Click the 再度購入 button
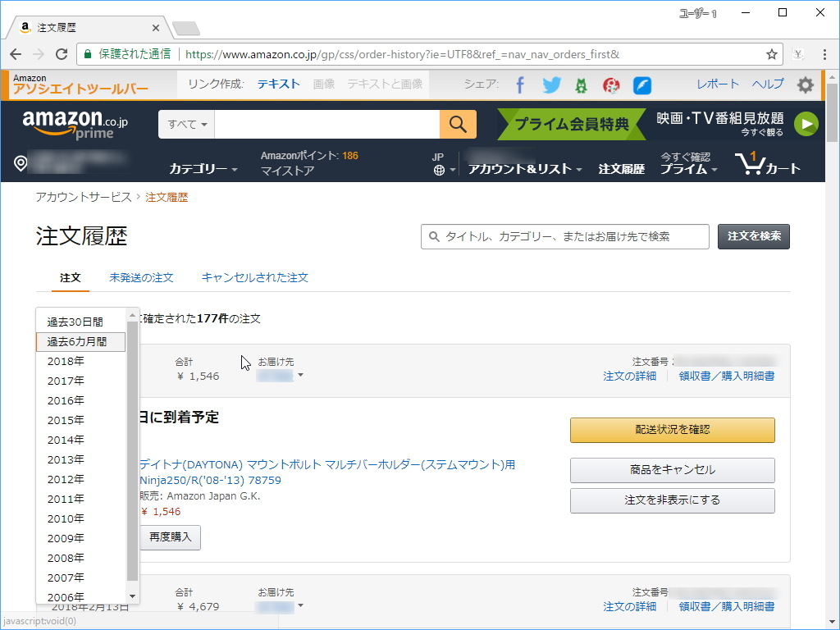Image resolution: width=840 pixels, height=630 pixels. click(x=170, y=537)
